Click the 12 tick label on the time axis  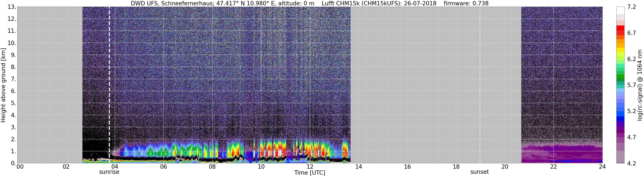tap(310, 167)
